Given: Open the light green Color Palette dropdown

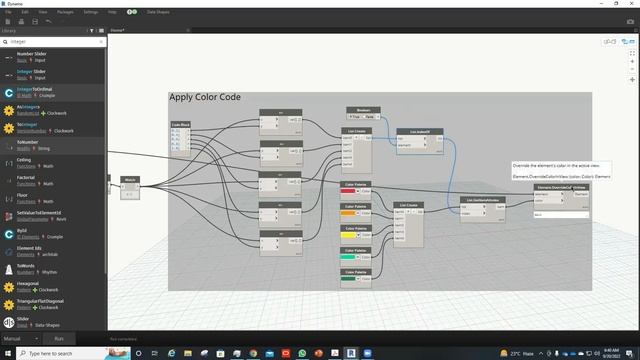Looking at the screenshot, I should tap(358, 257).
